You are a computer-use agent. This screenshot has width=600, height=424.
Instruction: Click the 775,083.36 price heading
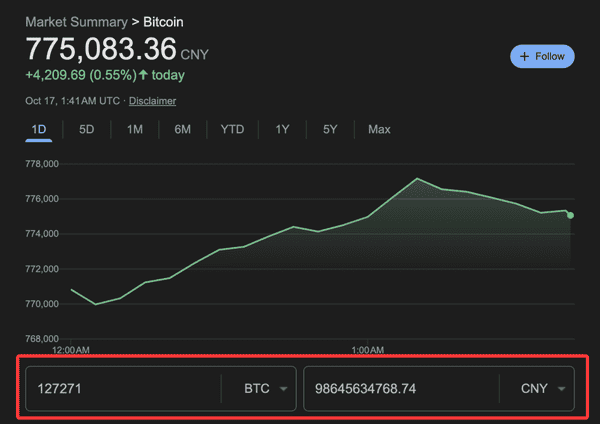point(100,48)
